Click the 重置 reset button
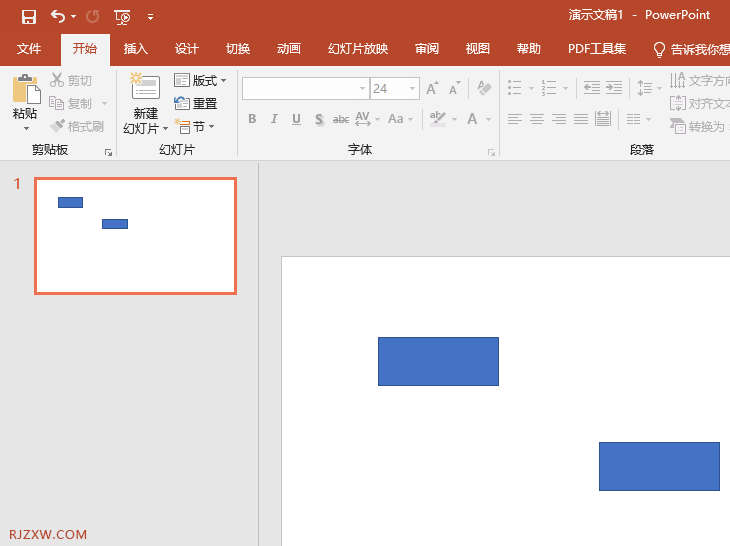The image size is (730, 546). (196, 103)
